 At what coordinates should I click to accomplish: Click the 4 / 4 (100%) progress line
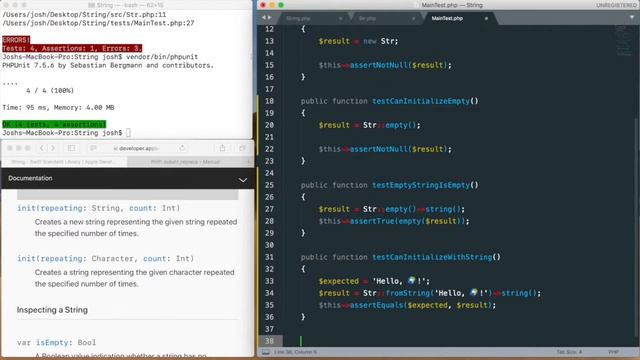click(50, 91)
